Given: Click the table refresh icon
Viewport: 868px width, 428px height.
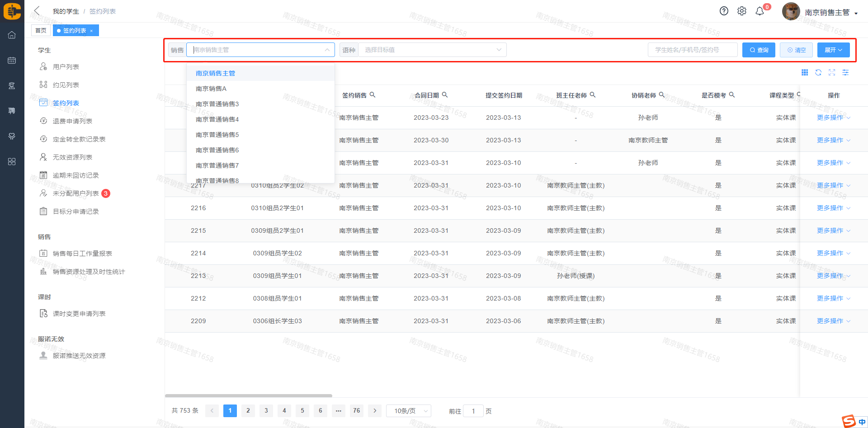Looking at the screenshot, I should 818,72.
